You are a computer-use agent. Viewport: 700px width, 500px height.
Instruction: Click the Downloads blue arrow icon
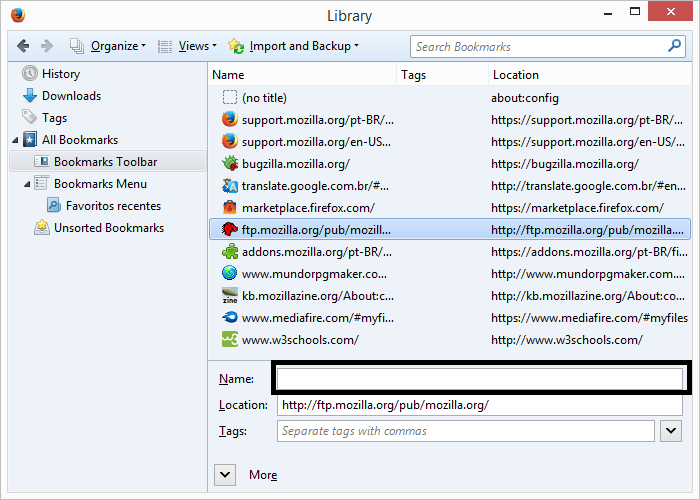point(30,96)
